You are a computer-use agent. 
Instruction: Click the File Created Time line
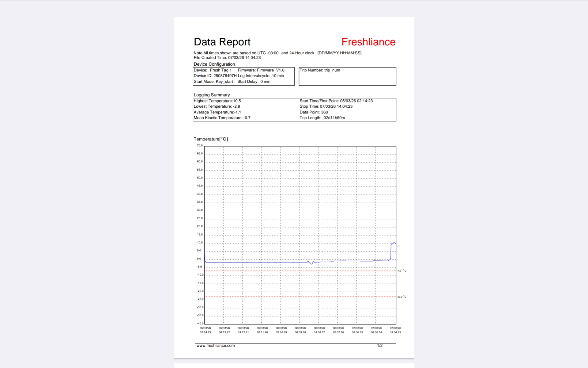point(227,58)
